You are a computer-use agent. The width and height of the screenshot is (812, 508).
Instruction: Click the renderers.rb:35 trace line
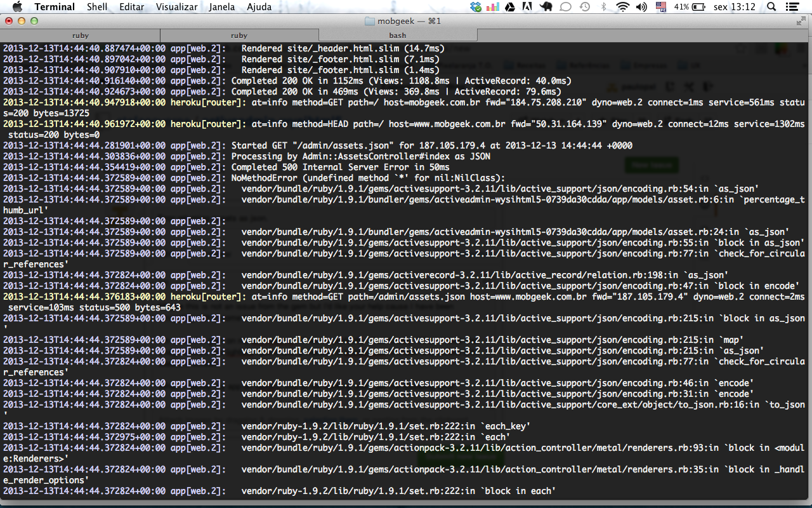point(403,475)
